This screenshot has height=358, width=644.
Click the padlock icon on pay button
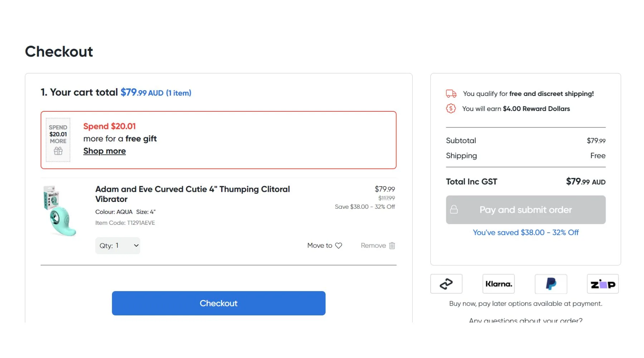454,210
